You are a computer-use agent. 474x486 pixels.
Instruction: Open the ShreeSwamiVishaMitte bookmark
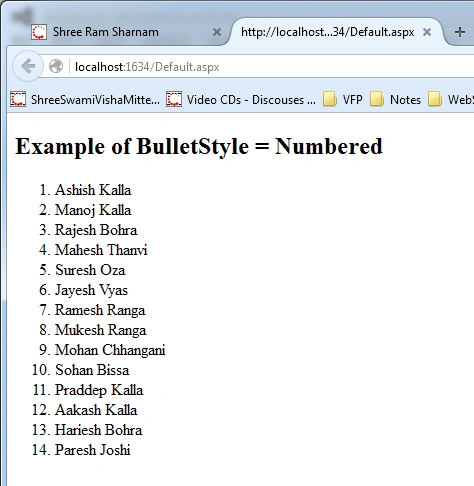click(85, 100)
